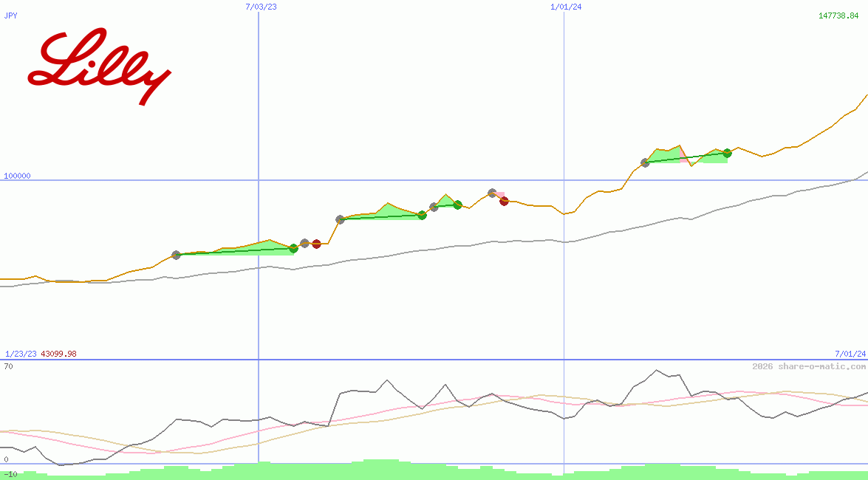The width and height of the screenshot is (868, 480).
Task: Select the leftmost red marker on price line
Action: pos(316,244)
